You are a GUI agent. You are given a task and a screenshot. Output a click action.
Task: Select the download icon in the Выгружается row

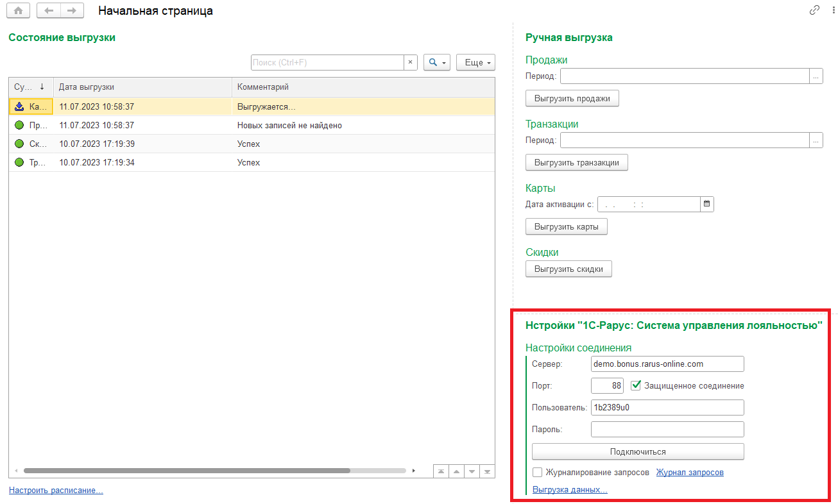click(19, 106)
